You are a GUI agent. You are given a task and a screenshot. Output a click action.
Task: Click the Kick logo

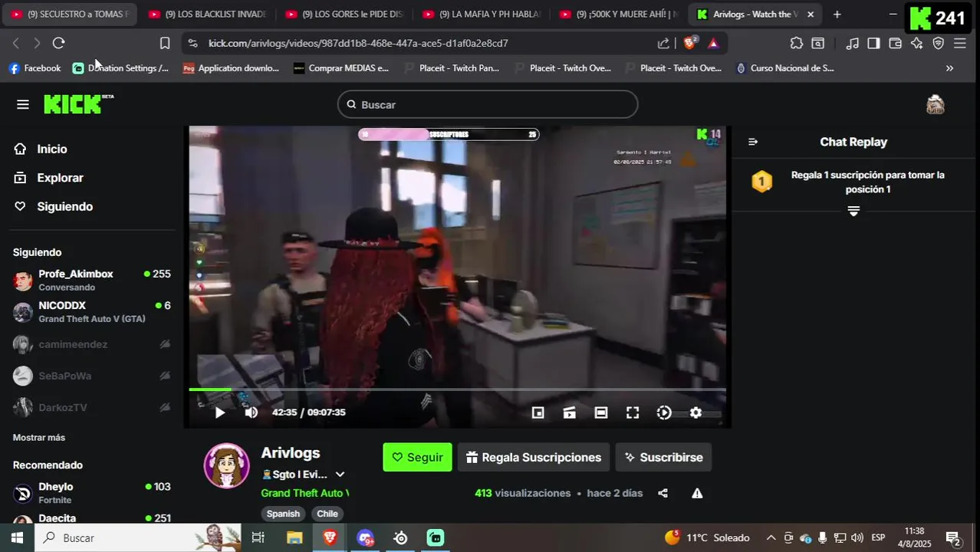[x=78, y=103]
